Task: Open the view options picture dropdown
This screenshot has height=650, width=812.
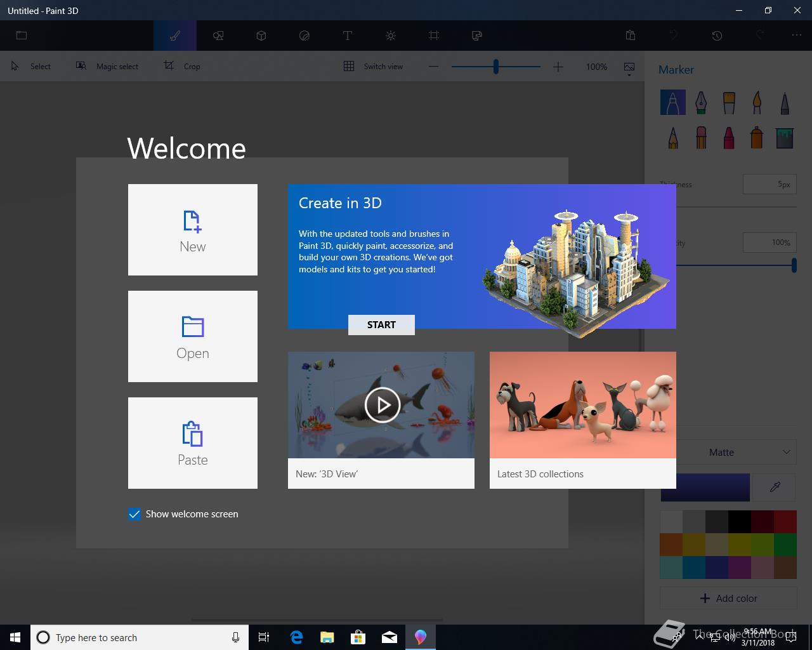Action: 629,68
